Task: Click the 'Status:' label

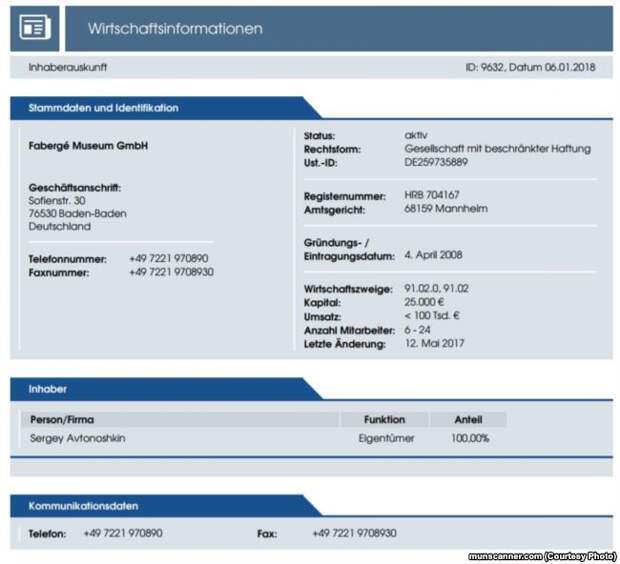Action: coord(319,136)
